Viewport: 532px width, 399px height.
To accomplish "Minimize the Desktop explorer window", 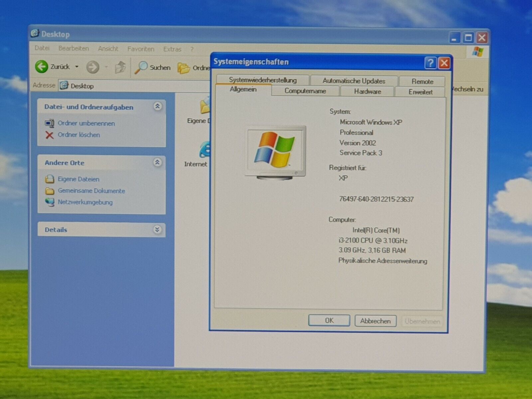I will coord(454,38).
